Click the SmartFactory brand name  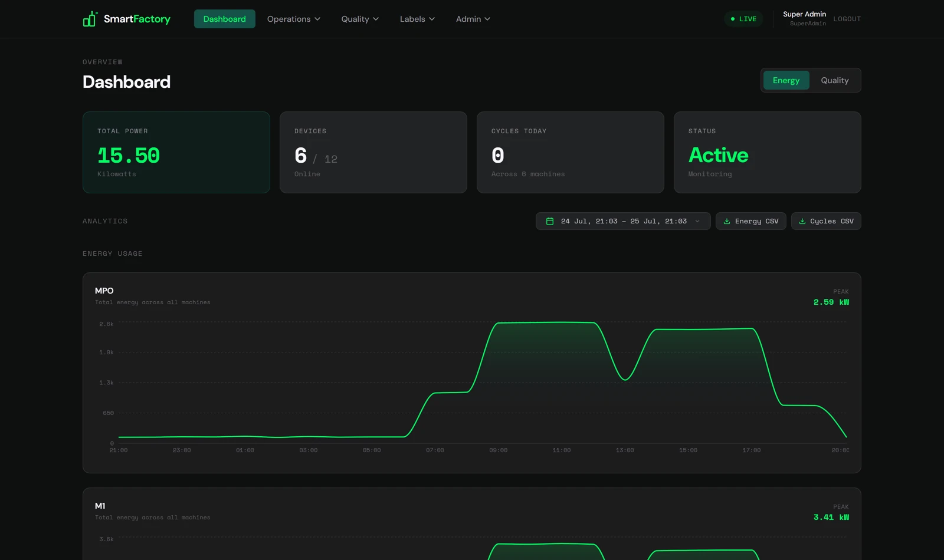coord(137,19)
